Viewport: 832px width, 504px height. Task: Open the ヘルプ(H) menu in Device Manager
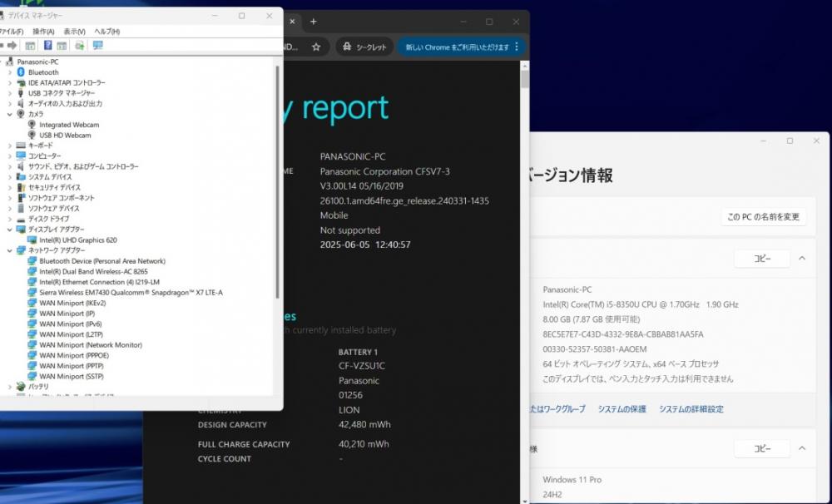click(107, 32)
